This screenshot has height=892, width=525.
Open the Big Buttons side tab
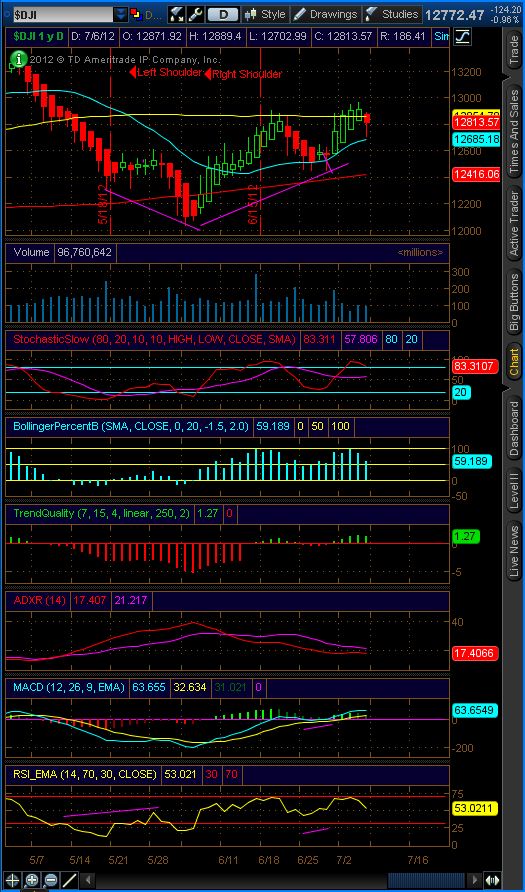tap(514, 303)
